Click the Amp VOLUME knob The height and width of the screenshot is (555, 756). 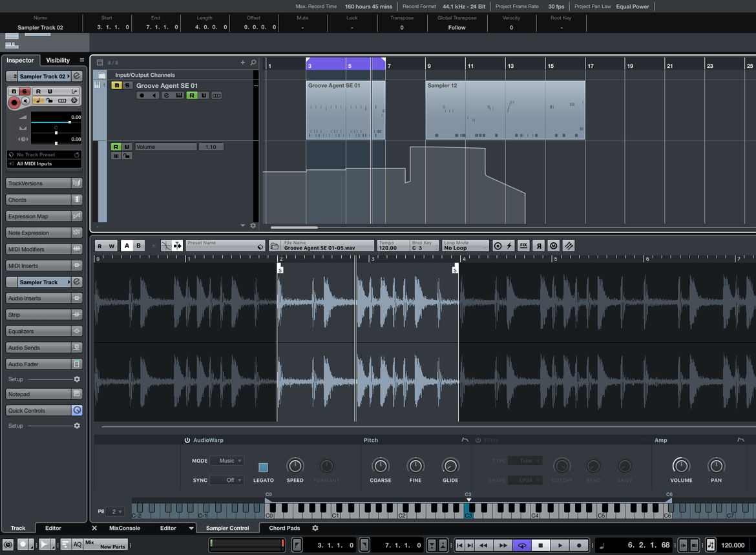[x=681, y=466]
